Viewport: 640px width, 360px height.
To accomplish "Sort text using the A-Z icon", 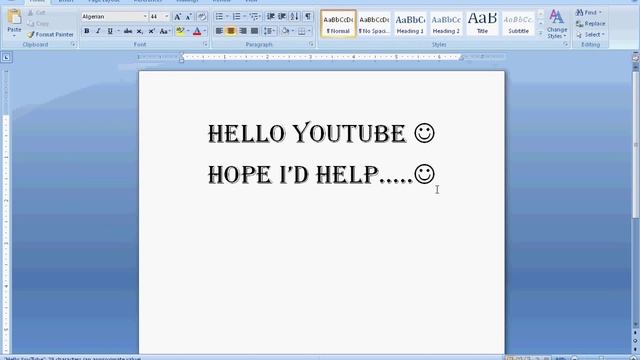I will [294, 16].
